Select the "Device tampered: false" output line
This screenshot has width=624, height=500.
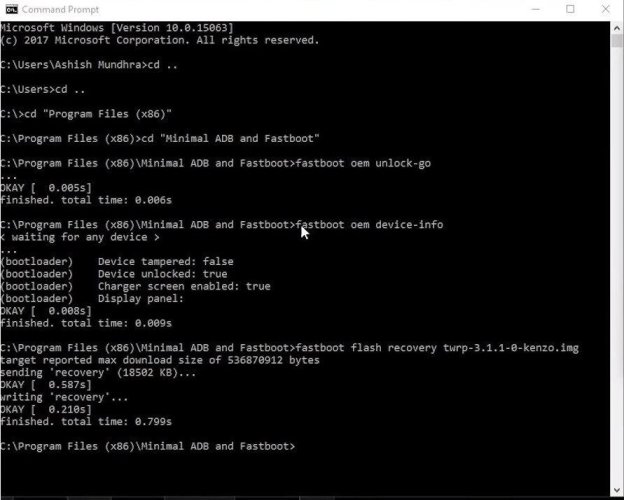tap(166, 262)
